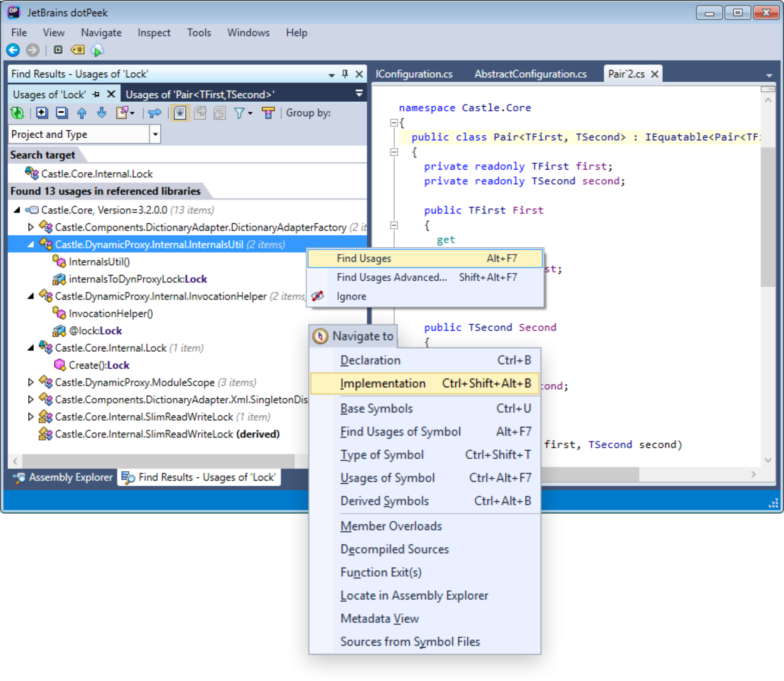784x681 pixels.
Task: Expand the DictionaryAdapterFactory tree node
Action: pyautogui.click(x=31, y=227)
